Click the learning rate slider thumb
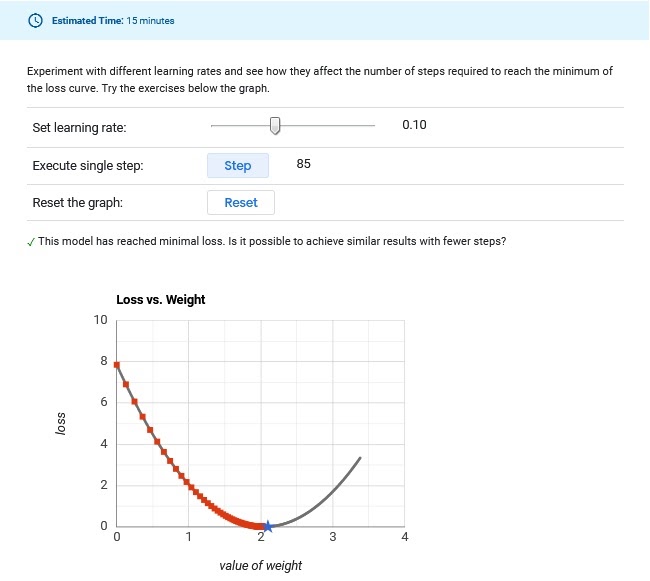The width and height of the screenshot is (650, 581). (x=276, y=126)
